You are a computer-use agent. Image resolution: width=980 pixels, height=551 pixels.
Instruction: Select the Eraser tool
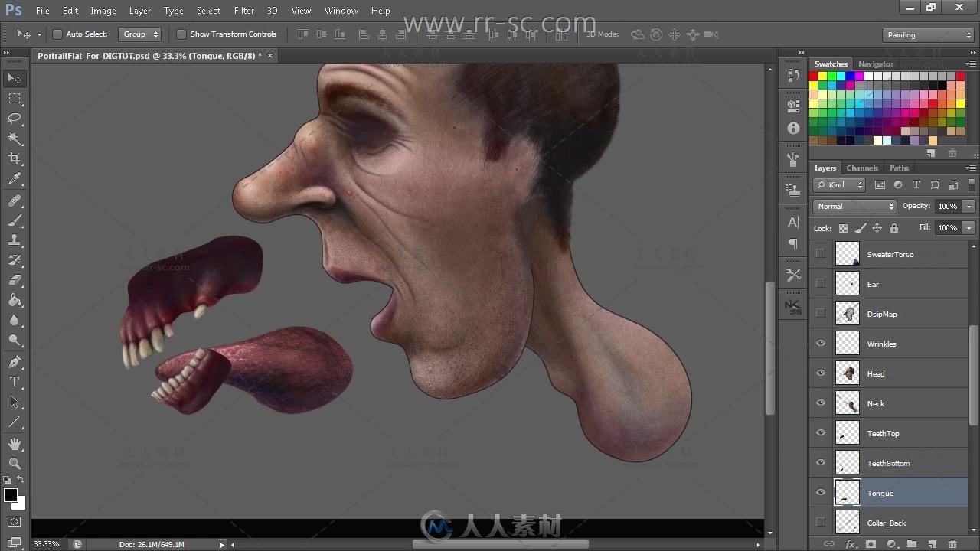(15, 280)
